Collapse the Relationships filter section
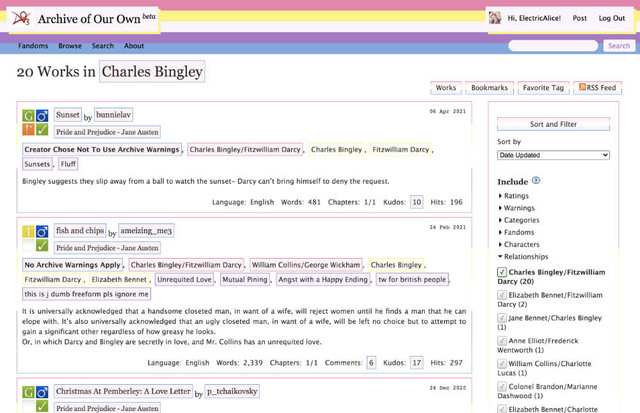 pyautogui.click(x=523, y=257)
